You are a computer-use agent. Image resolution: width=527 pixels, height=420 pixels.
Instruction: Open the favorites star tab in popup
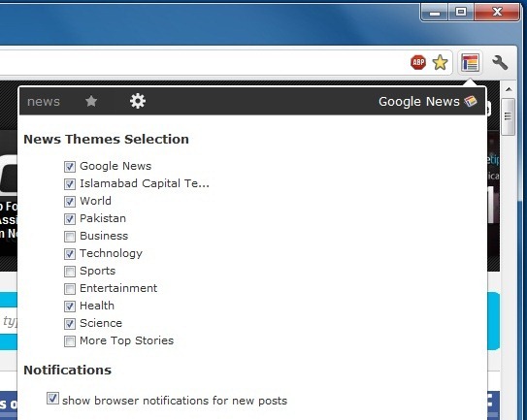pyautogui.click(x=91, y=101)
